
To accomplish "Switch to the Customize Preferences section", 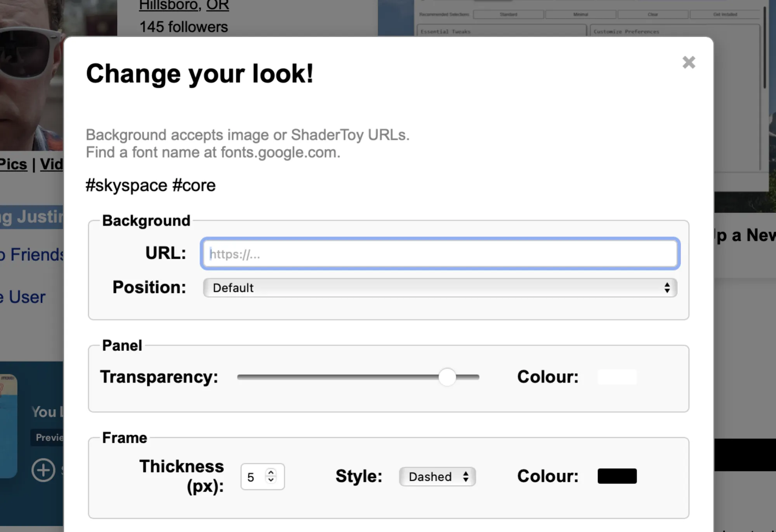I will pos(627,31).
